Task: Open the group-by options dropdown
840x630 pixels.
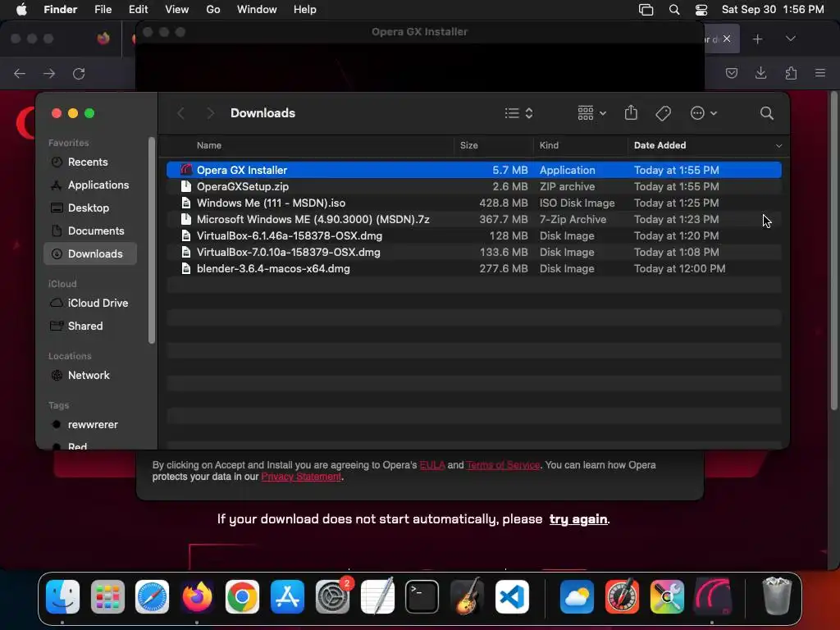Action: (x=592, y=113)
